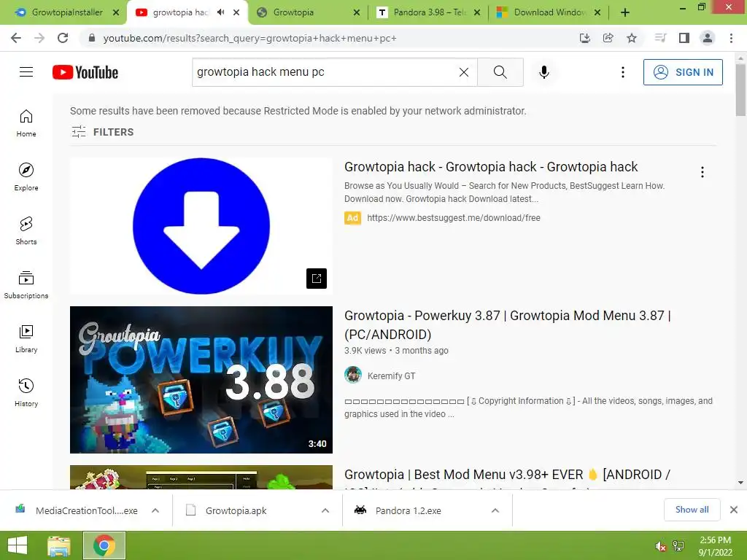This screenshot has height=560, width=747.
Task: Open YouTube settings three-dot menu
Action: pyautogui.click(x=623, y=72)
